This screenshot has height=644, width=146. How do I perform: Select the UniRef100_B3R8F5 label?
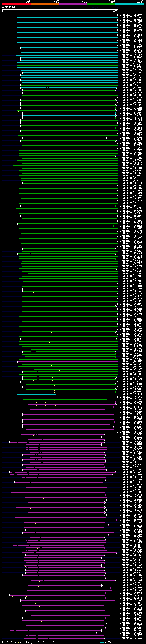point(131,625)
